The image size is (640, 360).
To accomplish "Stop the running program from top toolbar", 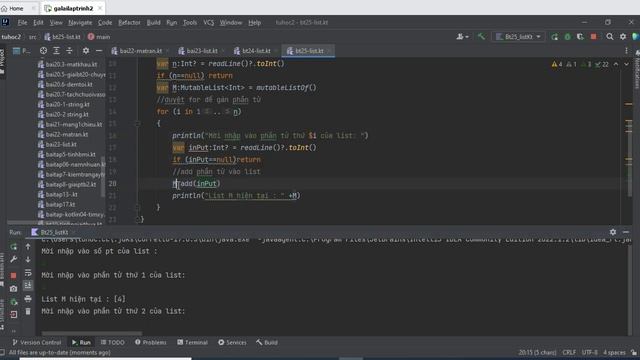I will [593, 37].
